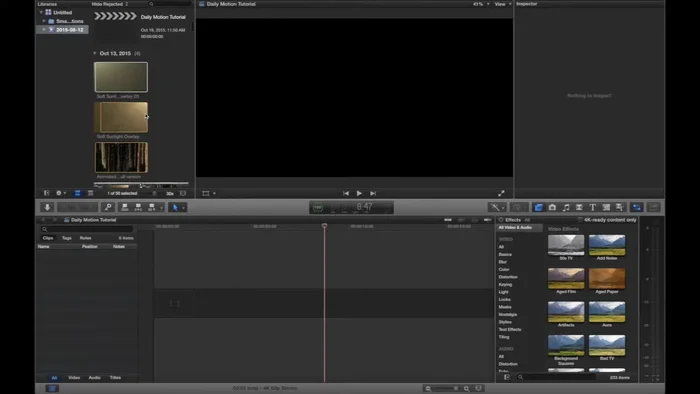Toggle viewer full screen arrows
Viewport: 700px width, 394px height.
point(501,193)
